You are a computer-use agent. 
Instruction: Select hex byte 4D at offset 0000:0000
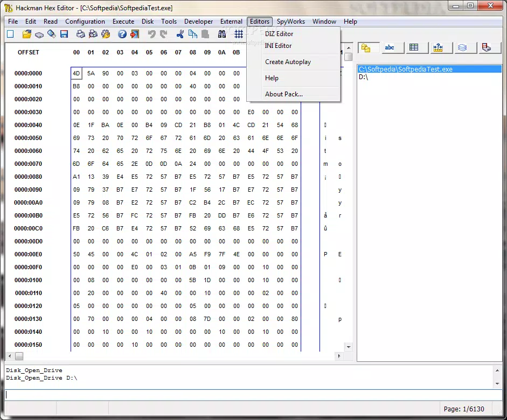[77, 73]
